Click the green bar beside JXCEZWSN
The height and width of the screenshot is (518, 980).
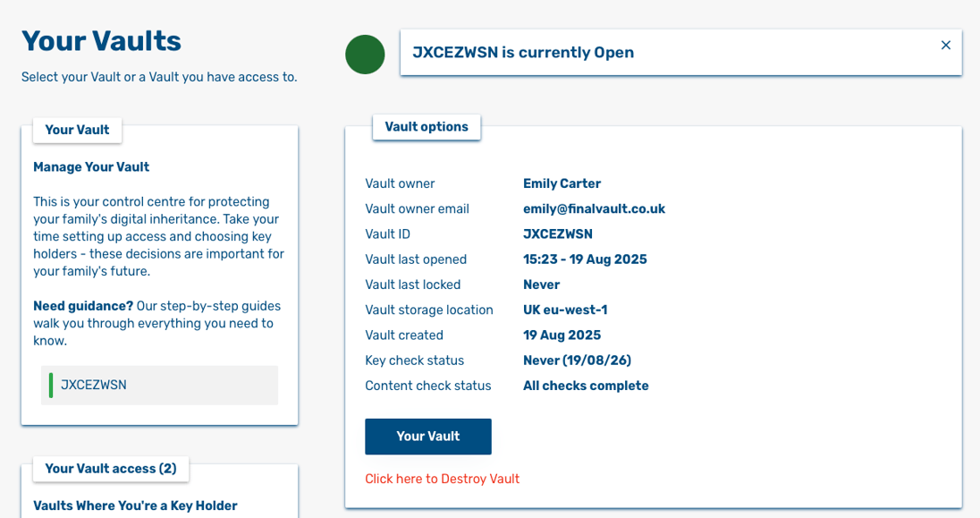click(x=51, y=385)
